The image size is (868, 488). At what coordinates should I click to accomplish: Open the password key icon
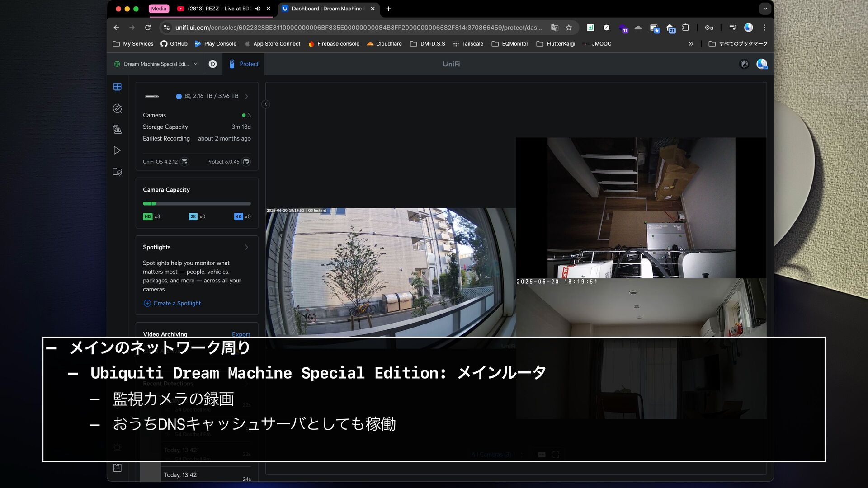pos(709,28)
